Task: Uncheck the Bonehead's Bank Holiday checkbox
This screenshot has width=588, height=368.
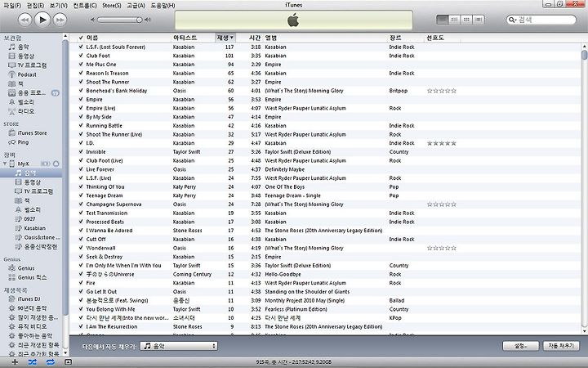Action: click(x=81, y=91)
